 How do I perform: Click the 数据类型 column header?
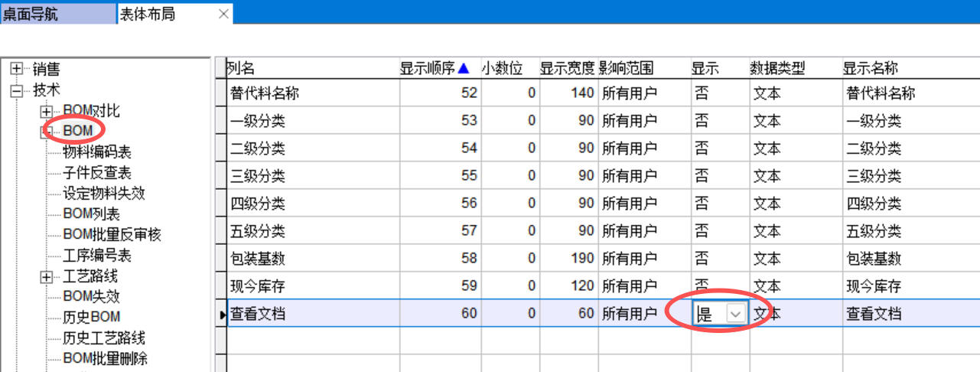(777, 69)
